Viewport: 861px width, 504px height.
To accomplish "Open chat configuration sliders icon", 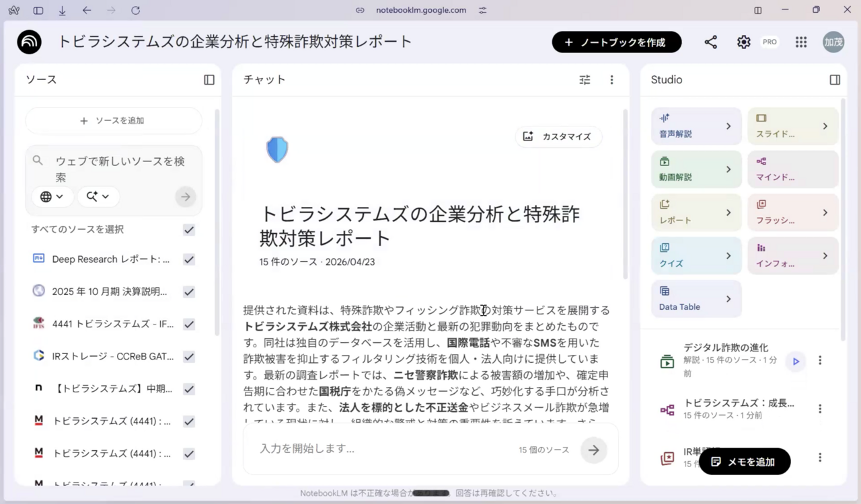I will pos(585,80).
